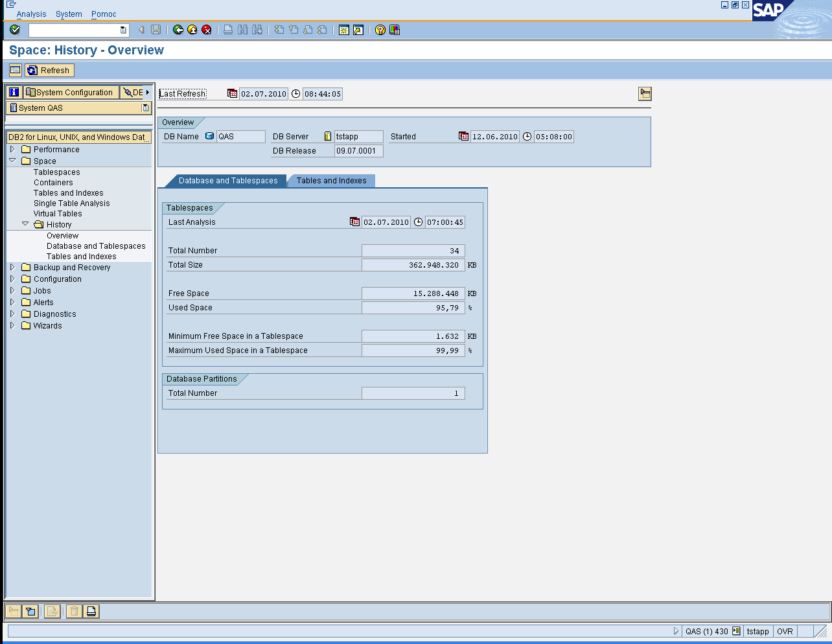832x644 pixels.
Task: Select Containers in the Space tree
Action: tap(53, 183)
